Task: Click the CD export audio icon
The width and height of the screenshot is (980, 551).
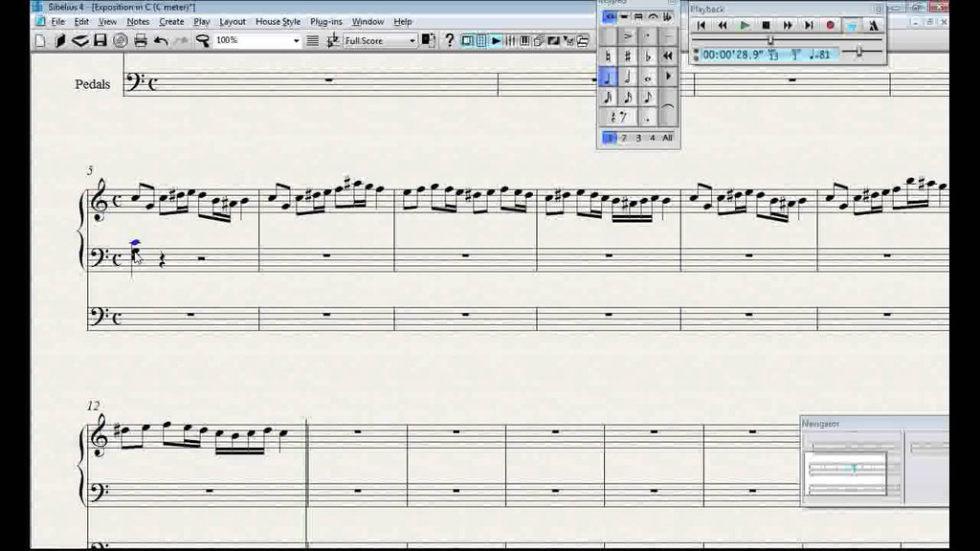Action: [x=120, y=40]
